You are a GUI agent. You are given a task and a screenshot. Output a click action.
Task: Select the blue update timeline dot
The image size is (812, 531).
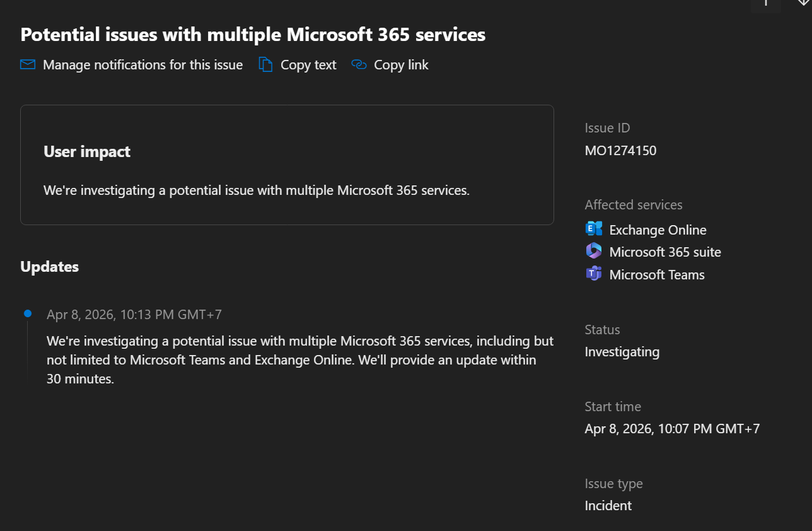pyautogui.click(x=28, y=313)
